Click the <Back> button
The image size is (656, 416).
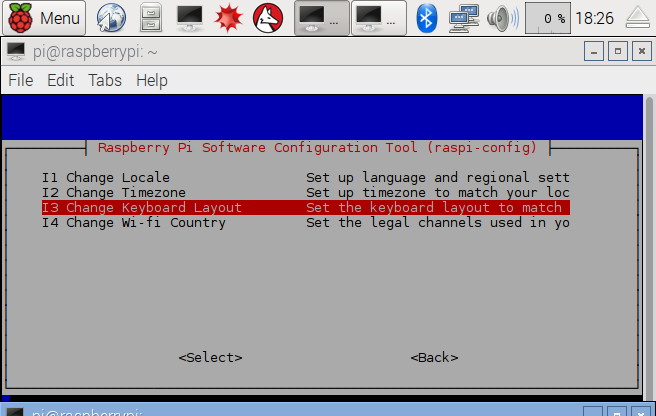pos(434,357)
